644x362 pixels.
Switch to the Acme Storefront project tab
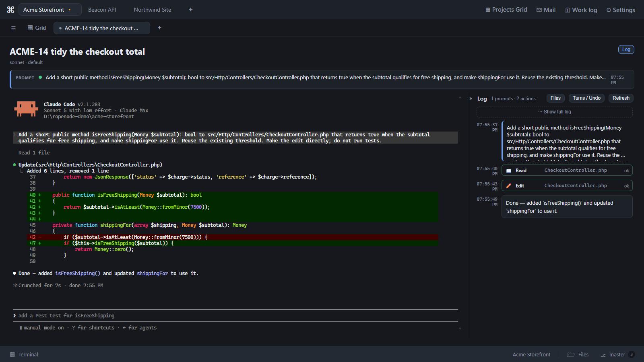50,10
